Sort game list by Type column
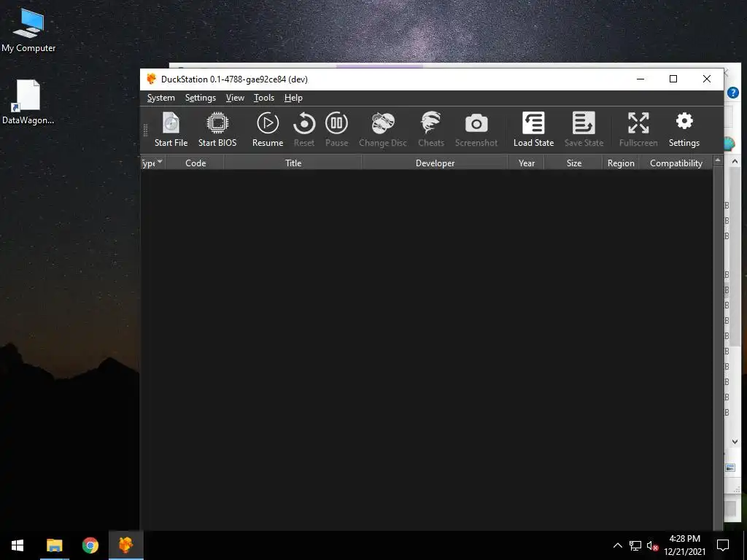This screenshot has height=560, width=747. [x=152, y=163]
